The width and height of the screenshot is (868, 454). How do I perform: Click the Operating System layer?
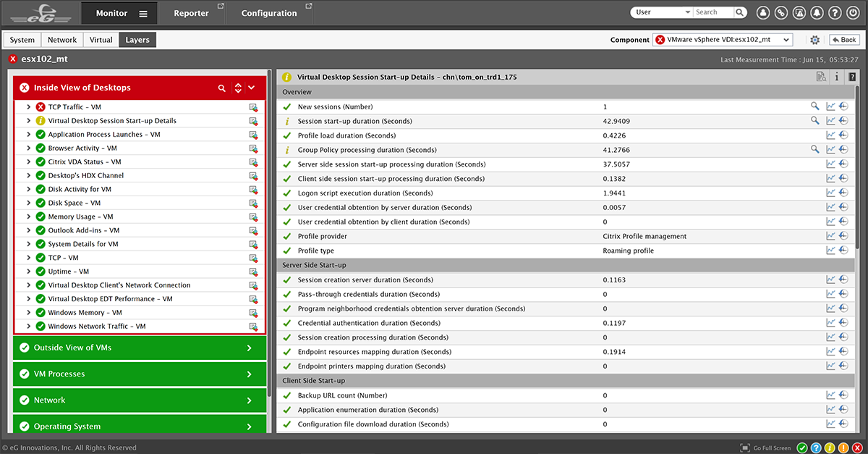140,426
